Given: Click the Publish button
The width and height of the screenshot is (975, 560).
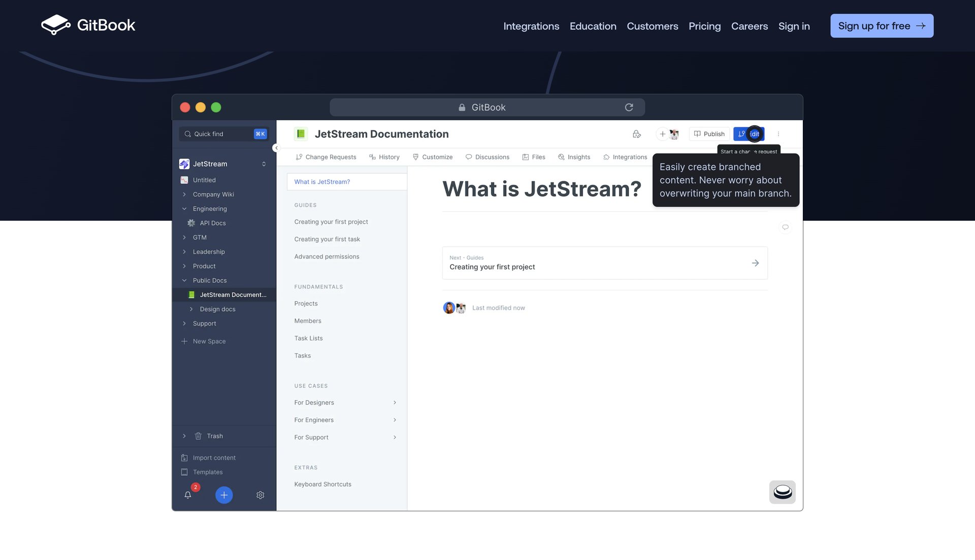Looking at the screenshot, I should (x=709, y=134).
